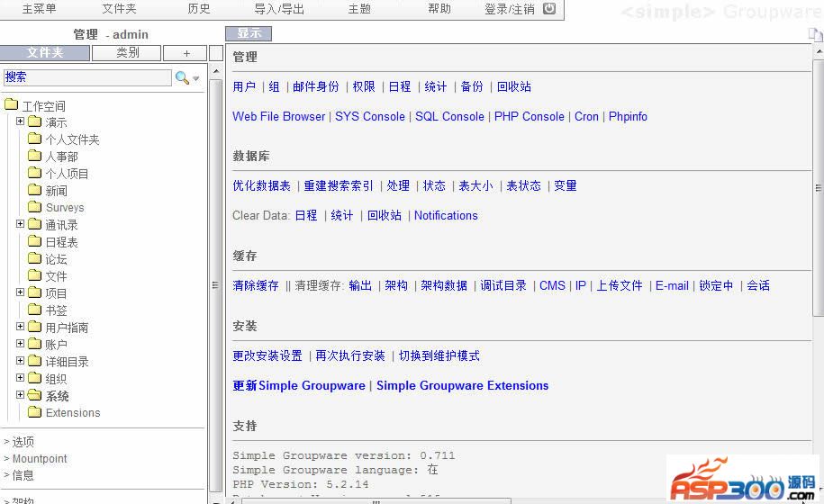
Task: Expand the 项目 folder
Action: tap(20, 292)
